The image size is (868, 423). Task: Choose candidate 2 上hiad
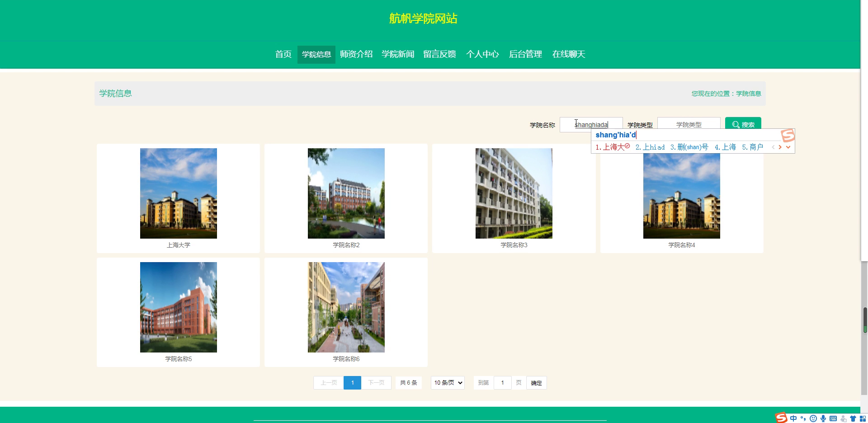pos(650,147)
